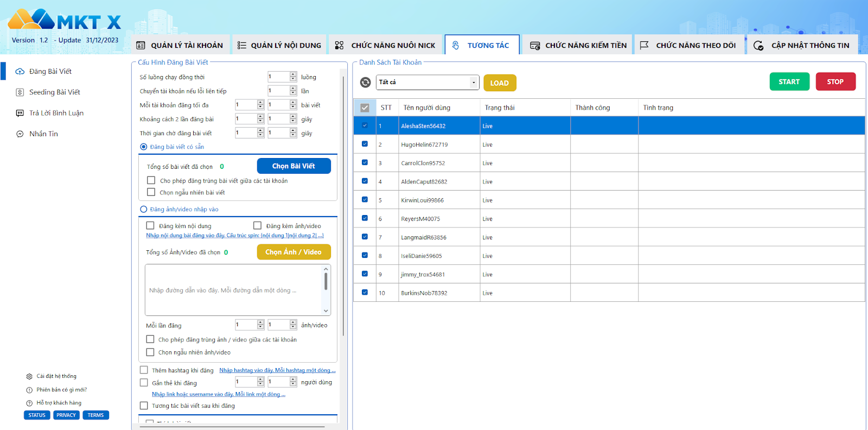Click the PRIVACY button
Viewport: 868px width, 430px height.
click(x=66, y=415)
